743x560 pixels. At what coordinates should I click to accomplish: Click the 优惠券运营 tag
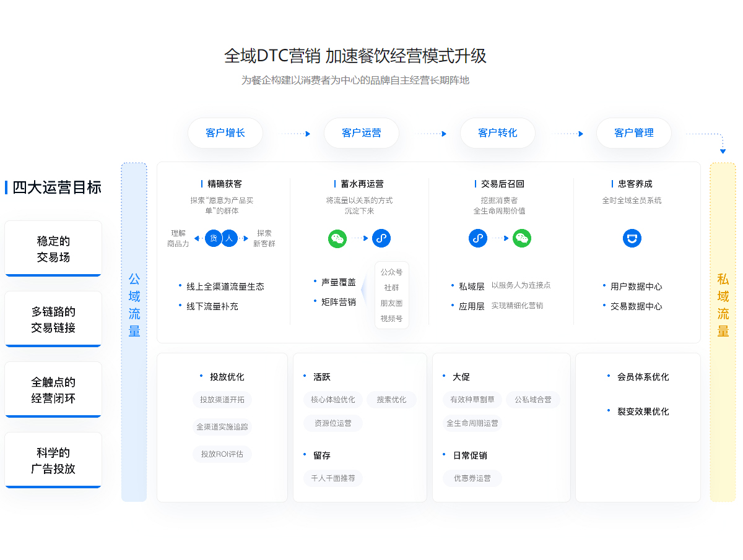472,478
